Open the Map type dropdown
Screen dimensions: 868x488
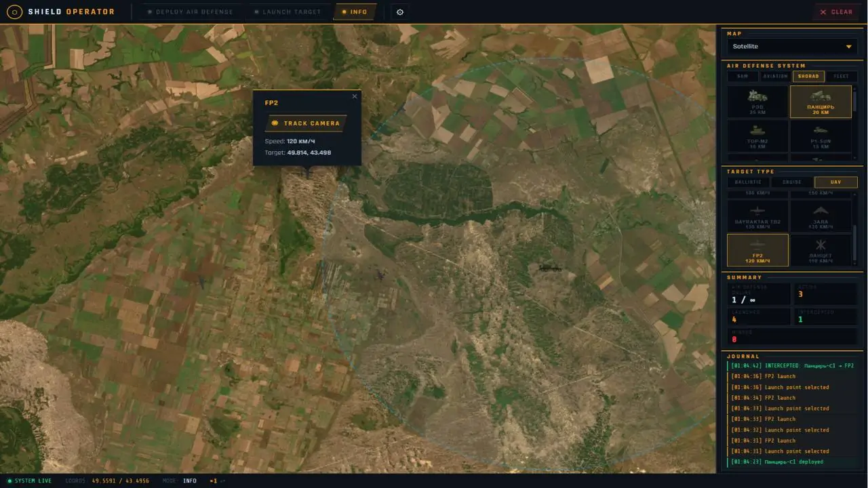792,46
